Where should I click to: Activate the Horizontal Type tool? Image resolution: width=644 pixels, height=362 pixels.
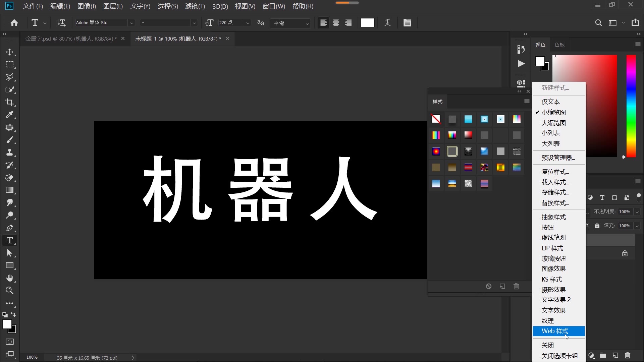(10, 240)
